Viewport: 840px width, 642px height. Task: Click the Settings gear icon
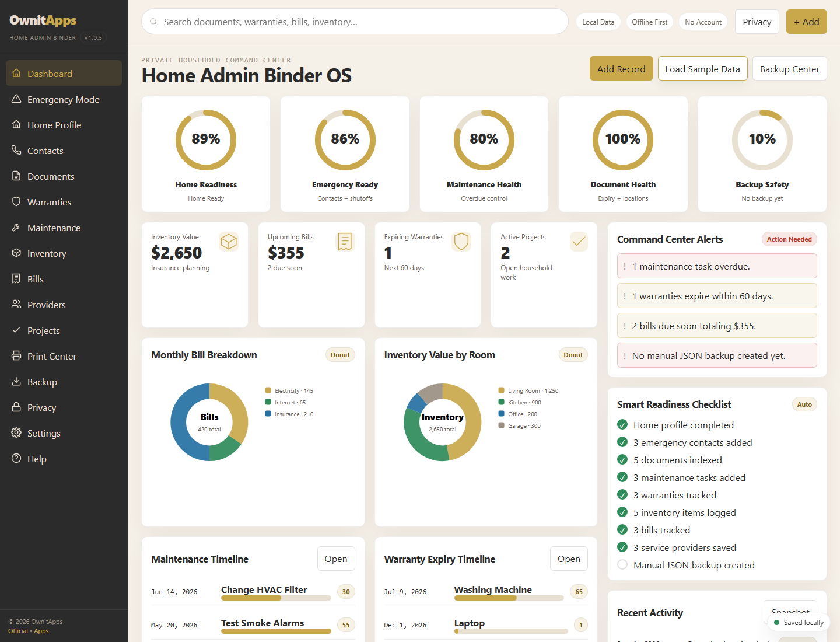pyautogui.click(x=16, y=433)
